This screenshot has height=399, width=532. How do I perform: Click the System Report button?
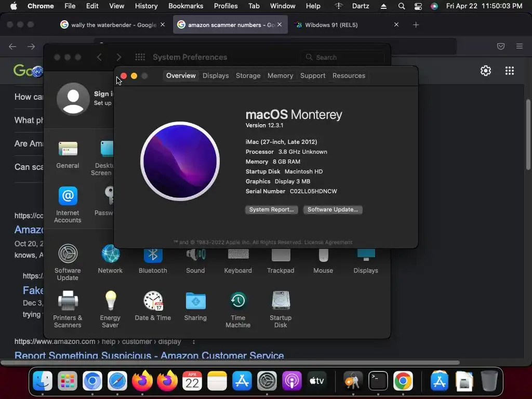click(x=271, y=210)
